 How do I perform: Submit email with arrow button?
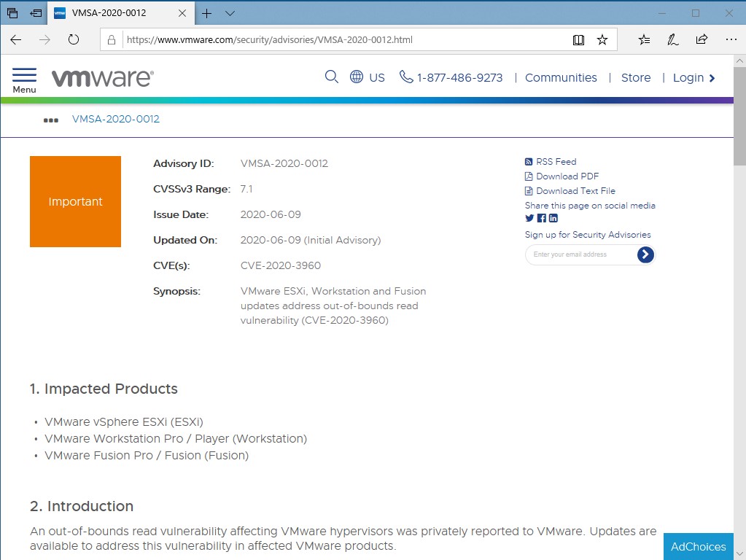tap(645, 254)
